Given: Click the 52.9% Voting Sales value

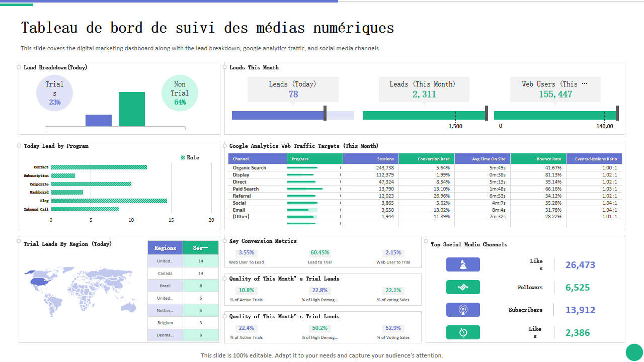Looking at the screenshot, I should click(393, 328).
